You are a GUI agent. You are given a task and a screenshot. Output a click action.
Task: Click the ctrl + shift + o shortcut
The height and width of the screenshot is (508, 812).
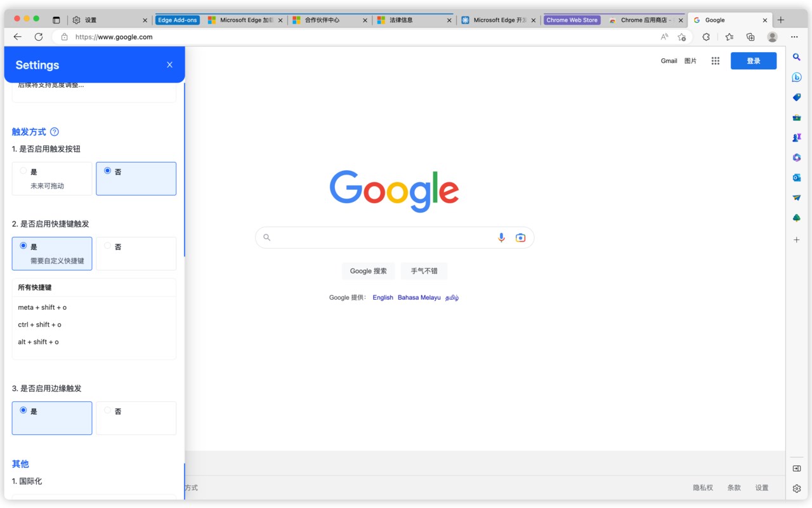tap(40, 324)
